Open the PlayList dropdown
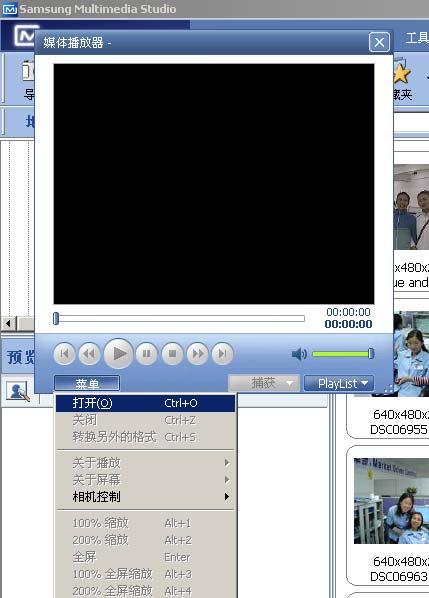This screenshot has width=429, height=598. [339, 383]
